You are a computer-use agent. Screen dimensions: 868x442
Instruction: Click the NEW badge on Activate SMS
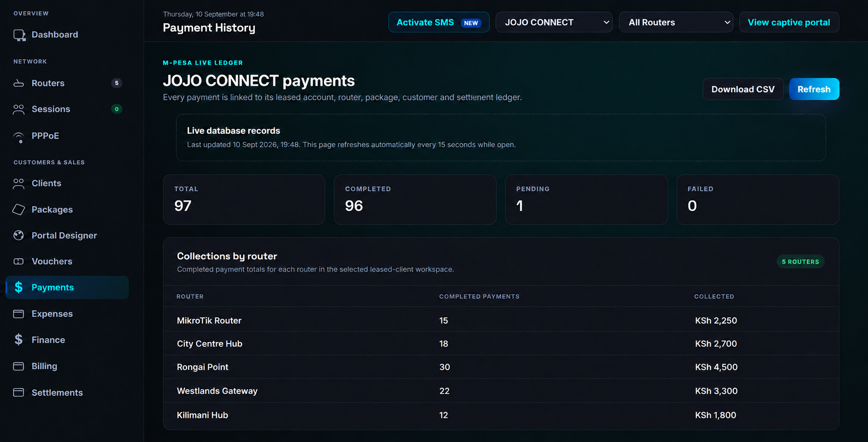coord(471,23)
